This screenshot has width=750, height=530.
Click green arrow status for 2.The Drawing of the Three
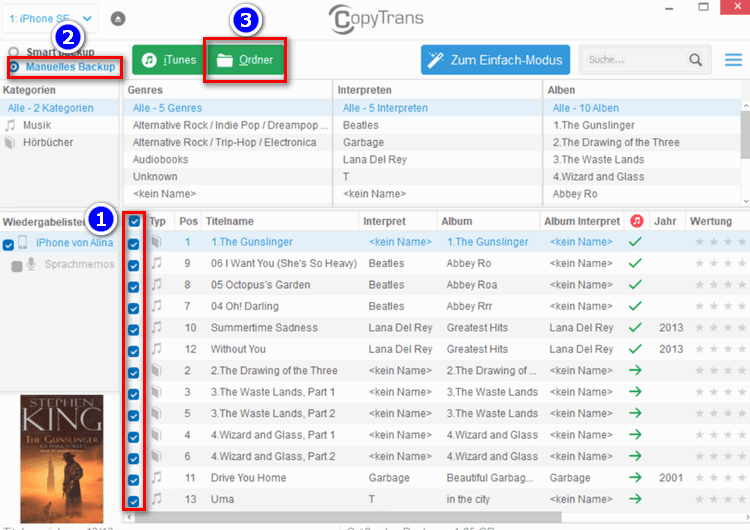[x=635, y=370]
